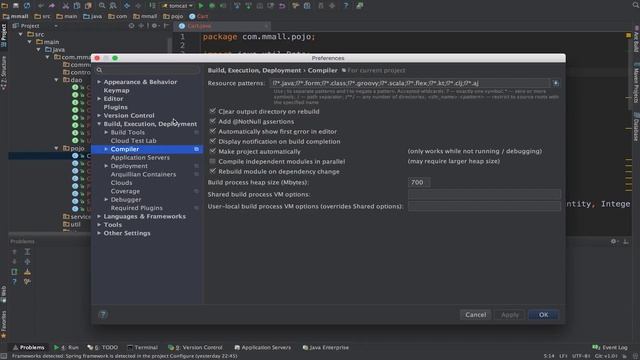Click the help question icon in Preferences dialog
Screen dimensions: 640x360
click(103, 314)
